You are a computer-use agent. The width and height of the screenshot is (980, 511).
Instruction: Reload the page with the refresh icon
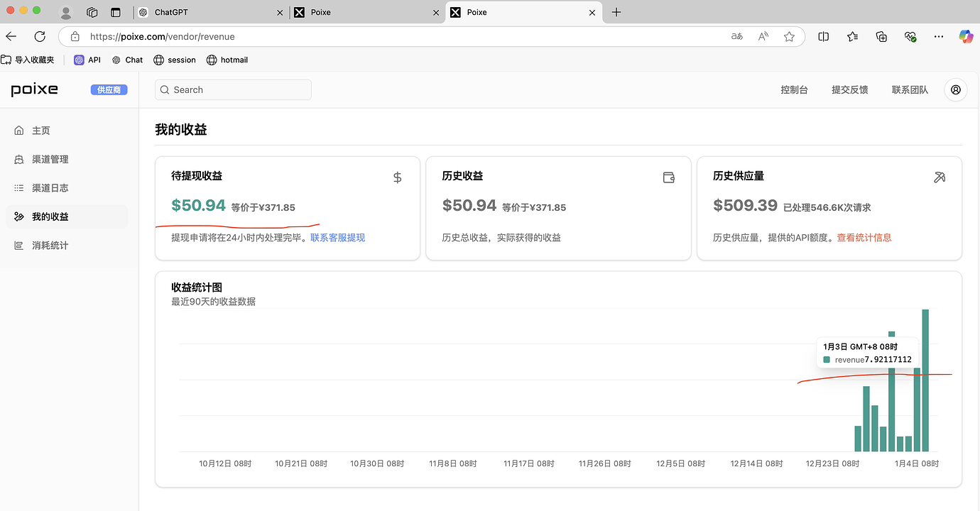click(x=40, y=36)
